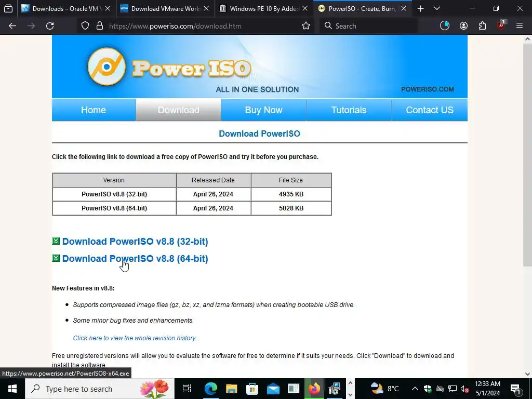Image resolution: width=532 pixels, height=399 pixels.
Task: Show hidden tray icons chevron
Action: (x=415, y=389)
